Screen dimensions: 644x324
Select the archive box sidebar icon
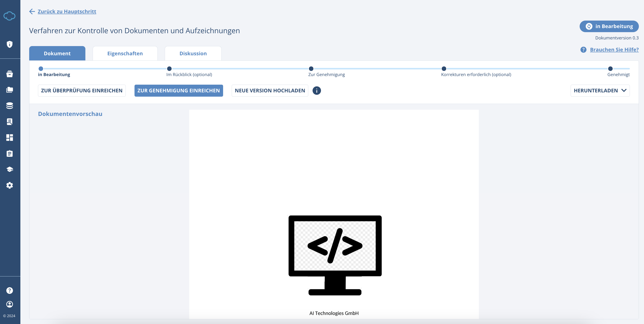(x=10, y=74)
